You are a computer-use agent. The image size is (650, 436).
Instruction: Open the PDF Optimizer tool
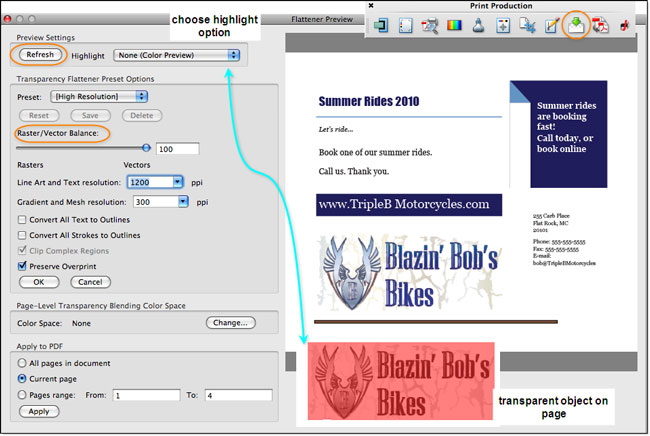(x=600, y=26)
